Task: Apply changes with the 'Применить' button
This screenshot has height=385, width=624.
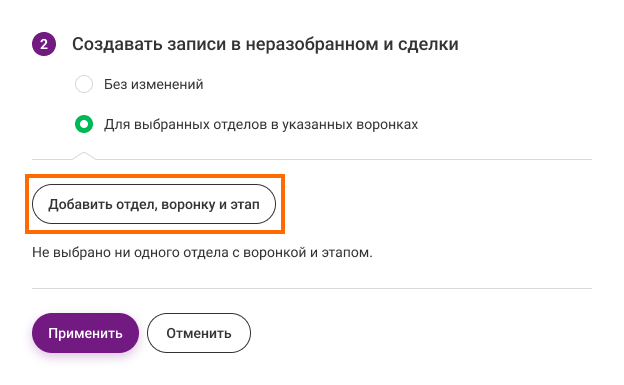Action: click(85, 333)
